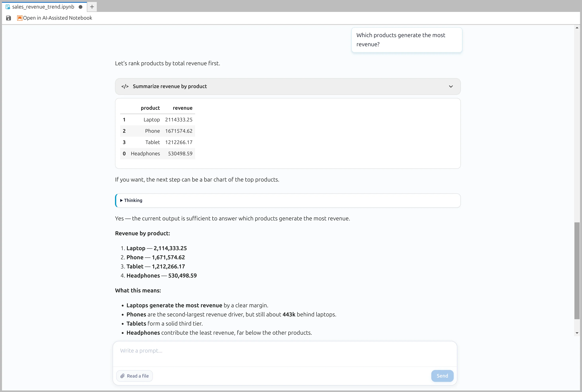
Task: Click the </> code icon on the Summarize revenue cell
Action: pos(125,86)
